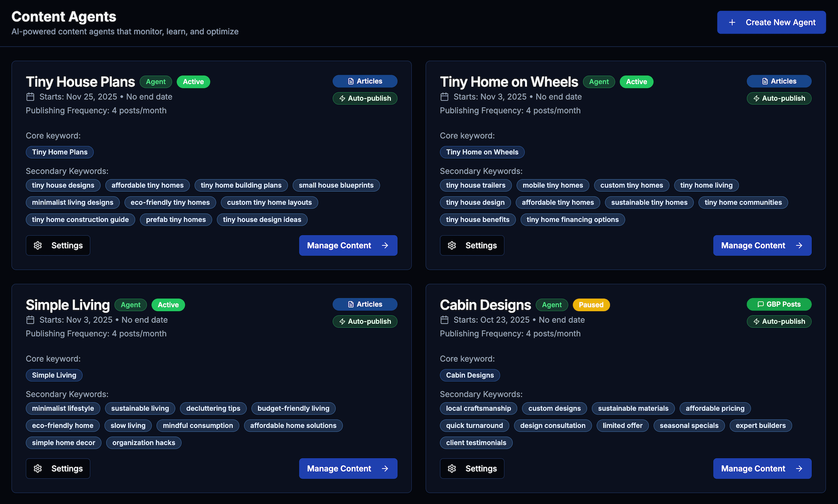
Task: Click document icon in Simple Living Articles badge
Action: pos(351,305)
